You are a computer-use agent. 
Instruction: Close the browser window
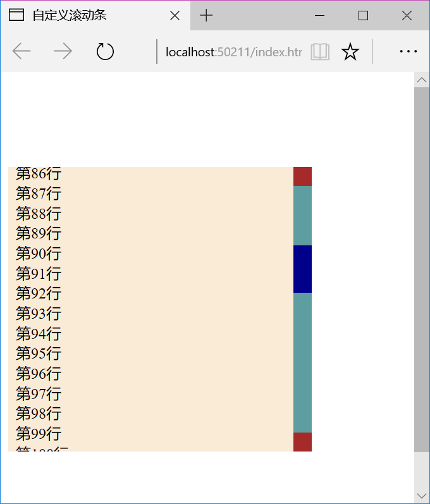tap(407, 15)
